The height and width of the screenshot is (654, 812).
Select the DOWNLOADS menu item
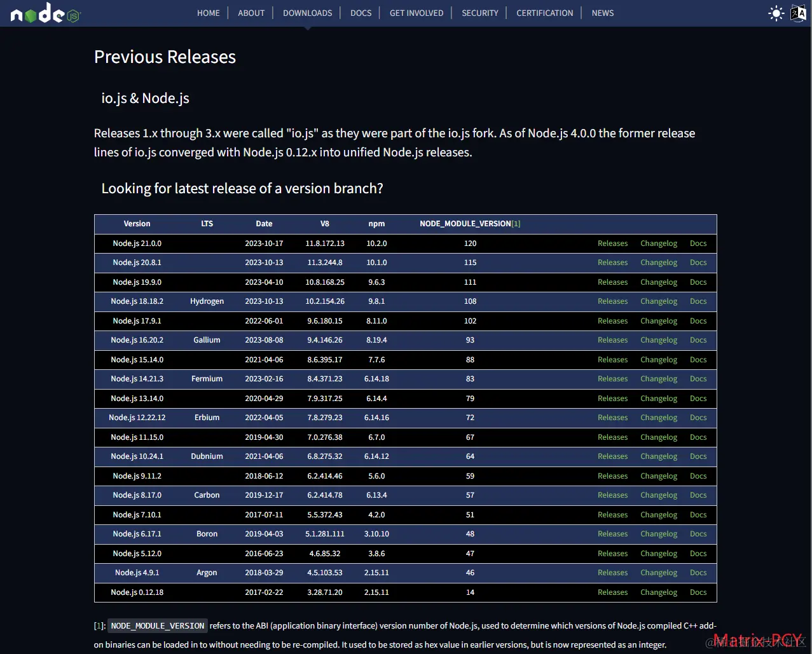pyautogui.click(x=308, y=13)
